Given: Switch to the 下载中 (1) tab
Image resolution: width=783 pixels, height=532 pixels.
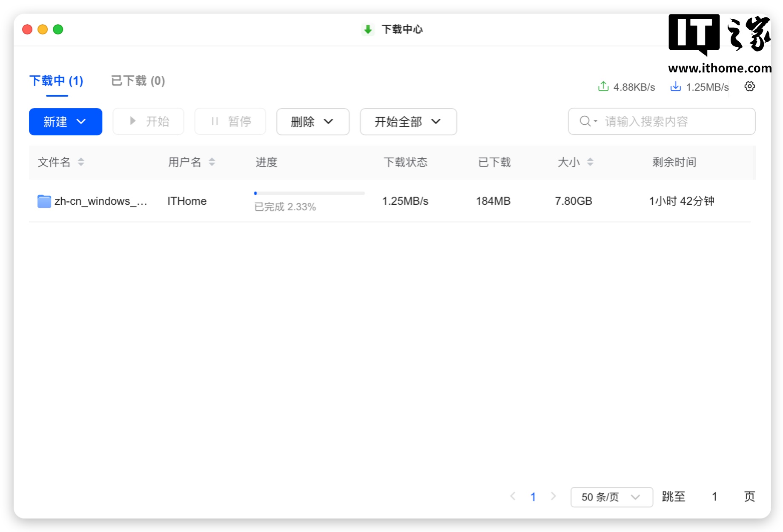Looking at the screenshot, I should click(56, 81).
